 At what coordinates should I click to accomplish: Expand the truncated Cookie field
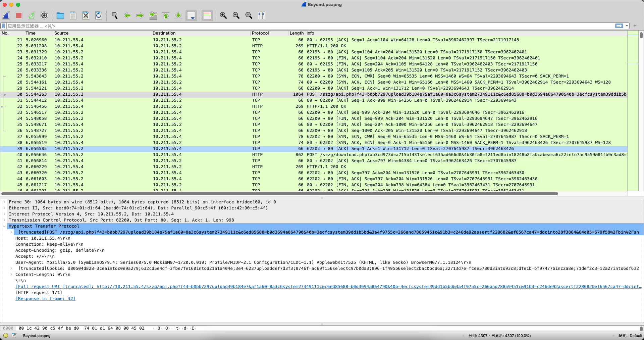click(x=11, y=269)
